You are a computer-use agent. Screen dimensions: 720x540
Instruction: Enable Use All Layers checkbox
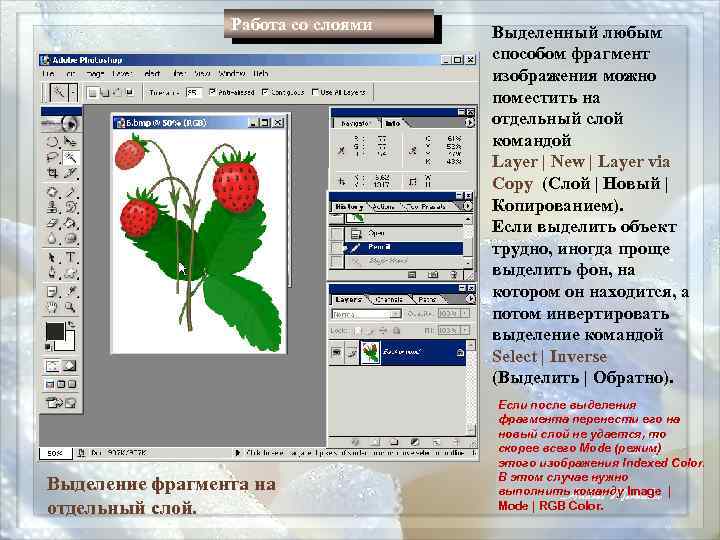(315, 92)
